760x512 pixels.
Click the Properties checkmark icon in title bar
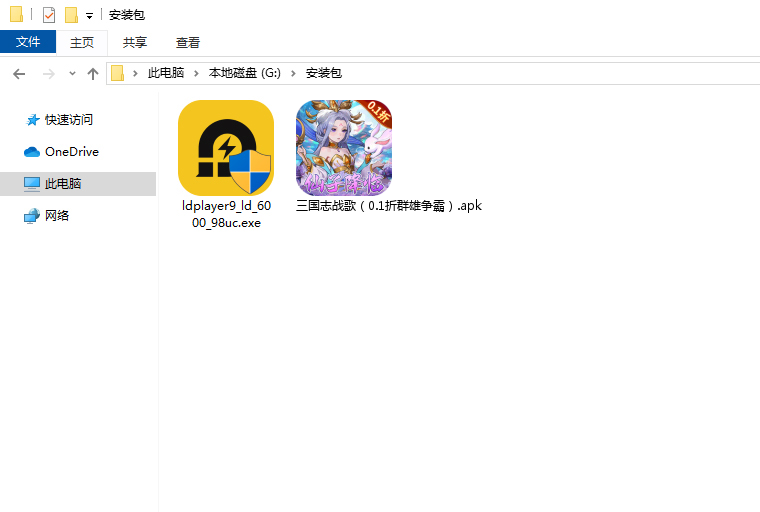[49, 15]
